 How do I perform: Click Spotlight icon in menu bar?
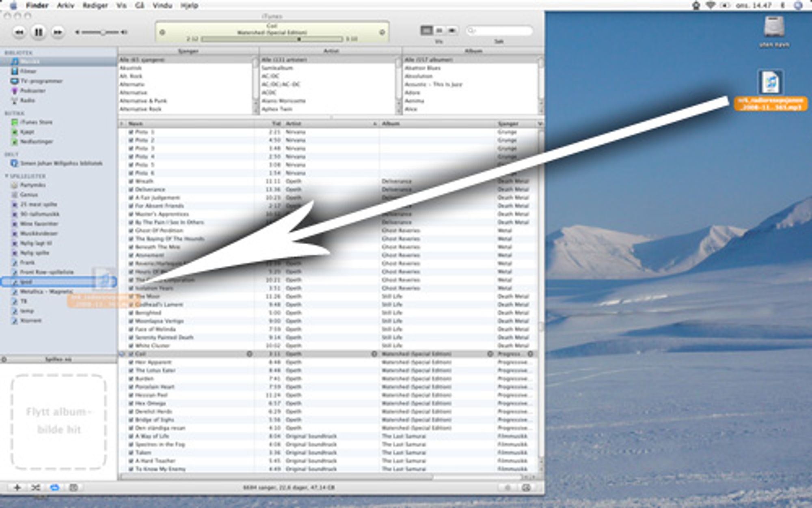[x=798, y=5]
